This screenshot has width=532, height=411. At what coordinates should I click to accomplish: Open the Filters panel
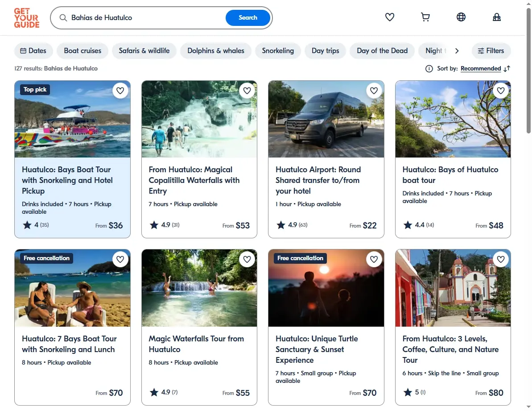pos(491,50)
